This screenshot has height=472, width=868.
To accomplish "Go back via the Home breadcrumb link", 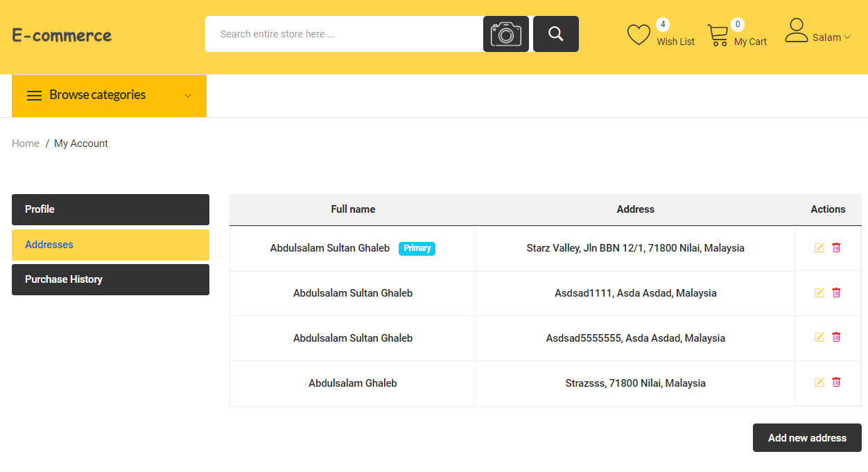I will point(26,143).
